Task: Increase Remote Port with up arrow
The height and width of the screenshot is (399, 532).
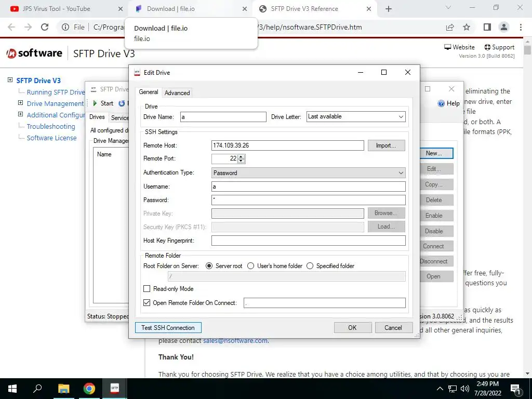Action: coord(241,156)
